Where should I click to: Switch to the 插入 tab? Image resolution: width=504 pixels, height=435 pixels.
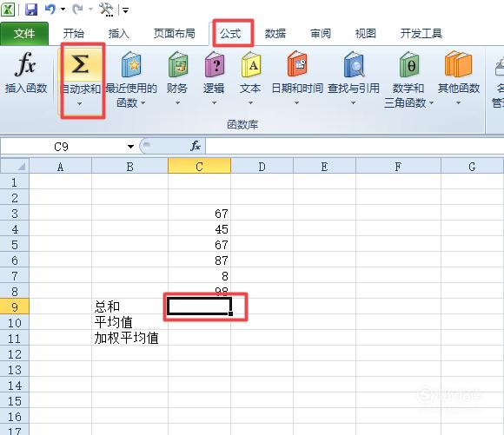(x=118, y=33)
